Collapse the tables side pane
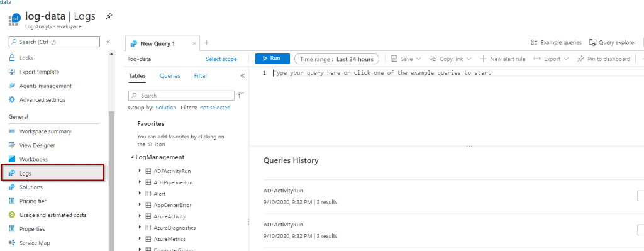The height and width of the screenshot is (251, 644). pyautogui.click(x=242, y=76)
